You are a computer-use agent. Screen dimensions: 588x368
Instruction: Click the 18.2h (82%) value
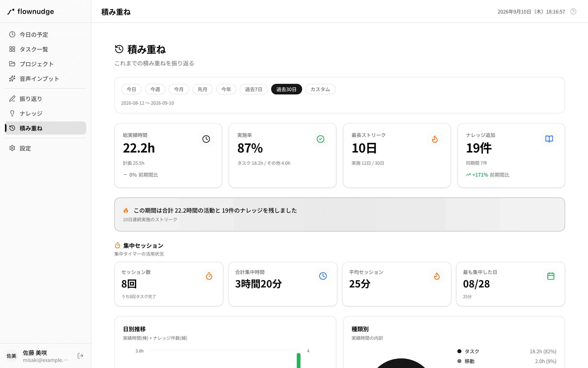[x=543, y=351]
